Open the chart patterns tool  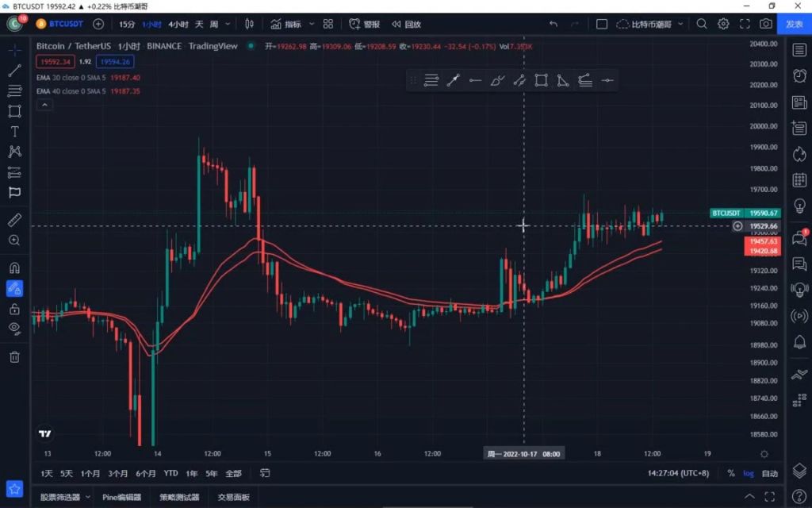14,152
